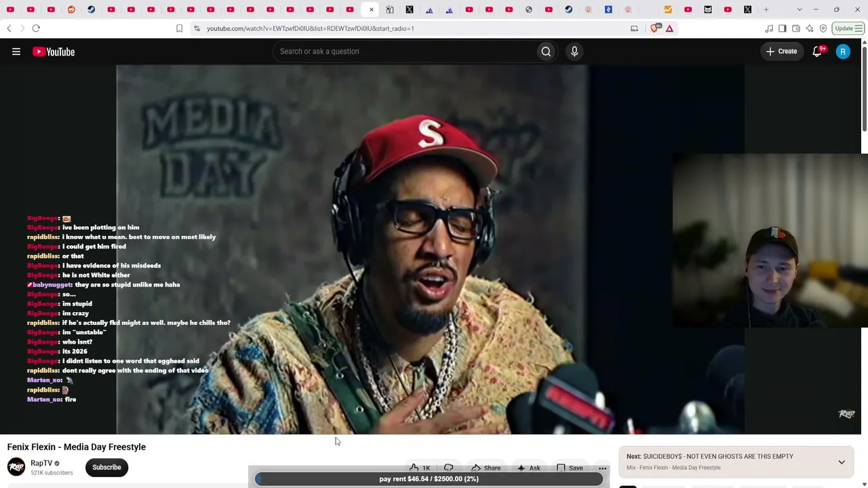The width and height of the screenshot is (868, 488).
Task: Open more actions three-dot menu
Action: click(602, 468)
